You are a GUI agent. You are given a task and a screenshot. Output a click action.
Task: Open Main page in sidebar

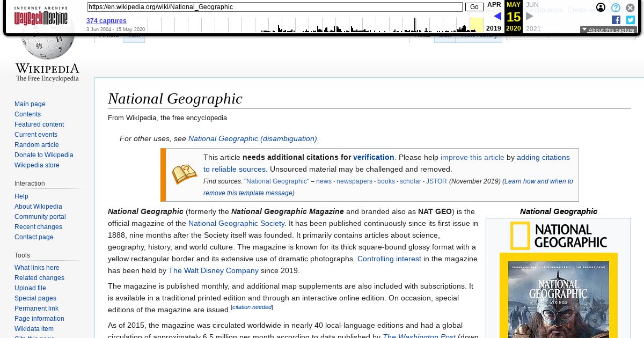pos(30,104)
